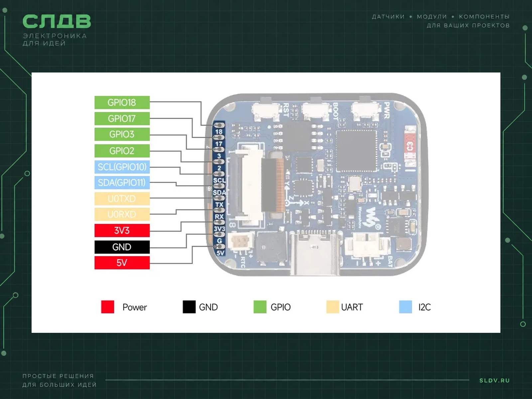Click the RST button on the board
Screen dimensions: 532x399
tap(267, 109)
